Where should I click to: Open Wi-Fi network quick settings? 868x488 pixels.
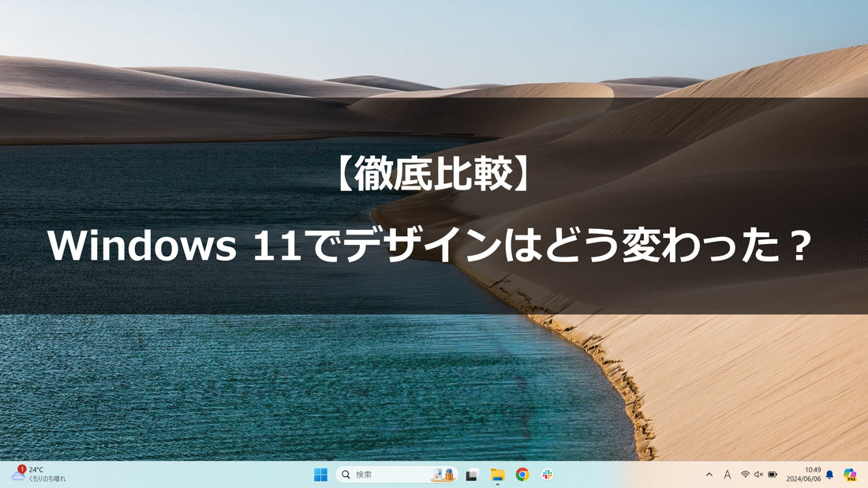(x=745, y=475)
